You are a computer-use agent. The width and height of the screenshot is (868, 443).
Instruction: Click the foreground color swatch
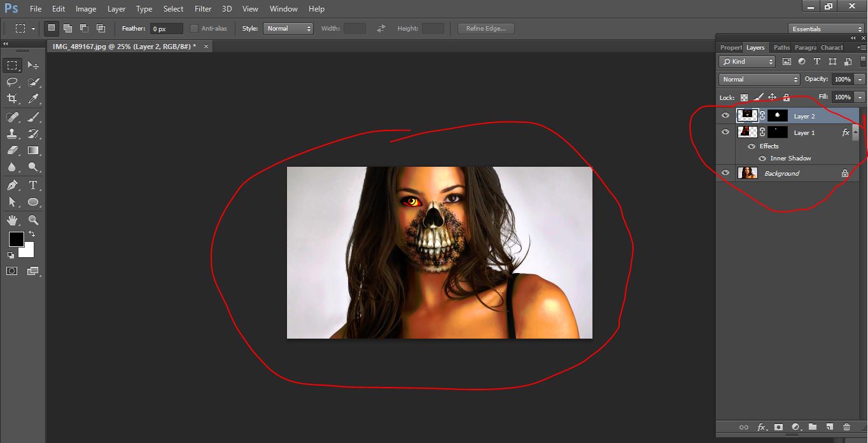pos(16,239)
